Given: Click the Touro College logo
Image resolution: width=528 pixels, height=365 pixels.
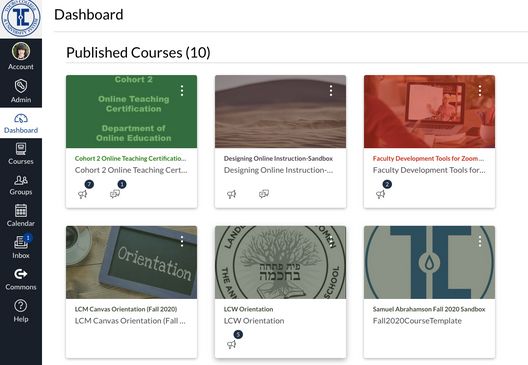Looking at the screenshot, I should tap(21, 18).
